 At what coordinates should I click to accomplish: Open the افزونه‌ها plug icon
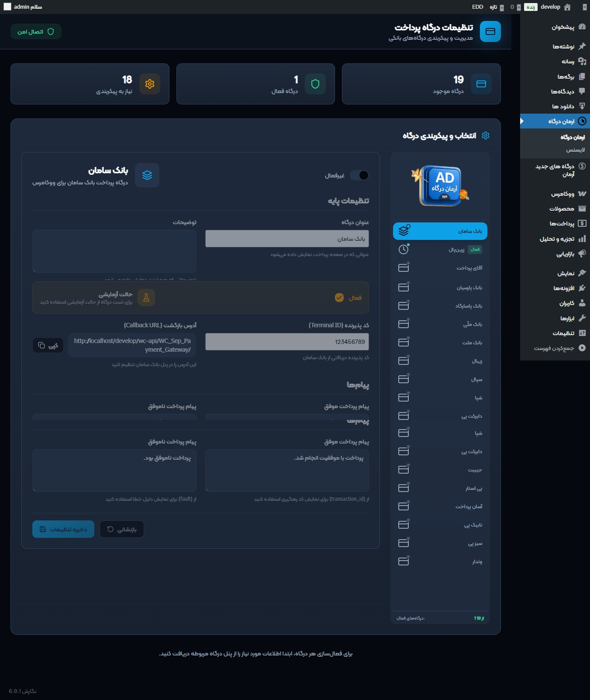click(x=582, y=288)
